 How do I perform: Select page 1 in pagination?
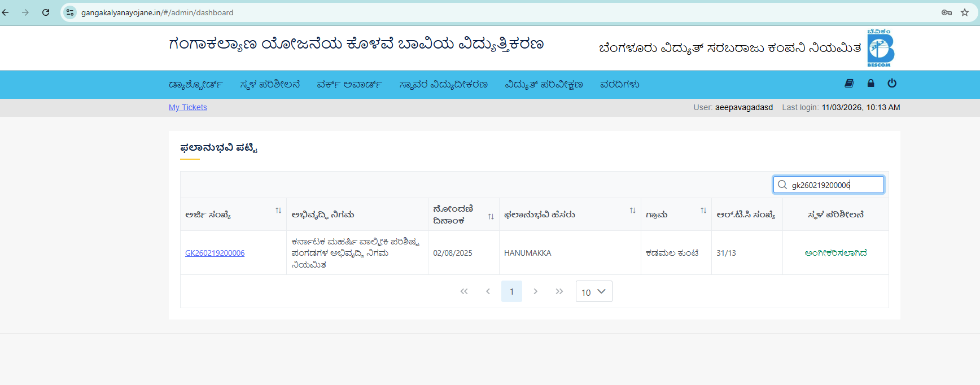tap(511, 291)
